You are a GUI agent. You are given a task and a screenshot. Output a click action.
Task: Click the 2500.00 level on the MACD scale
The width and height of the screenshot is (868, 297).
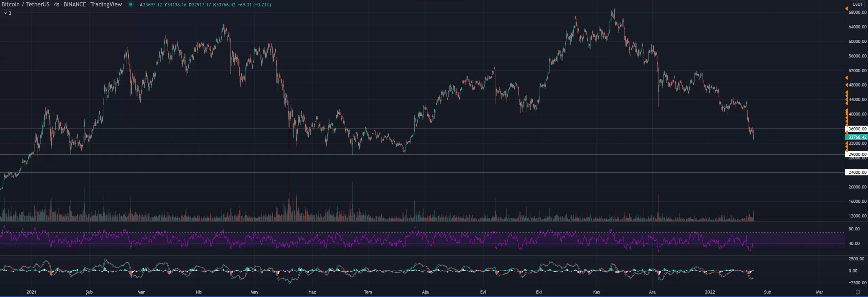pyautogui.click(x=857, y=259)
